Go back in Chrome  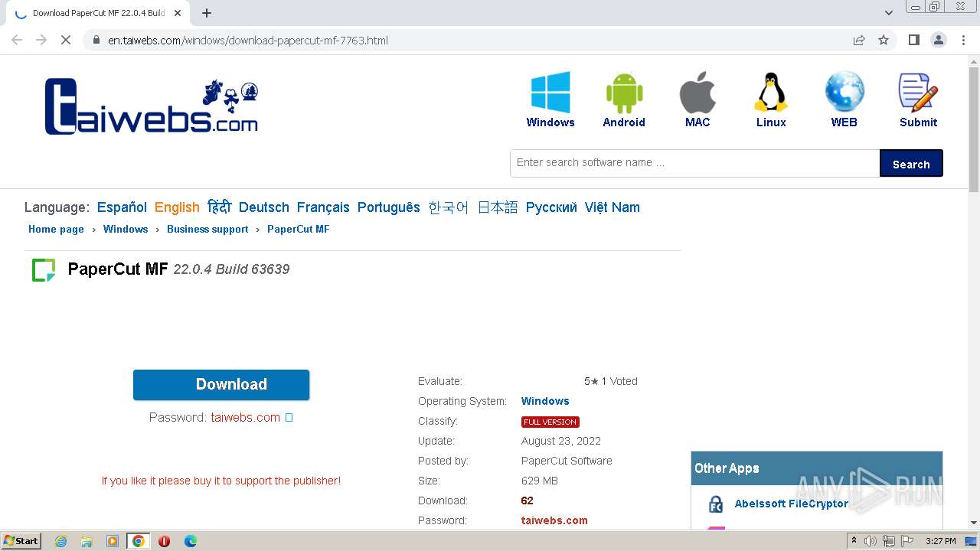click(x=17, y=40)
